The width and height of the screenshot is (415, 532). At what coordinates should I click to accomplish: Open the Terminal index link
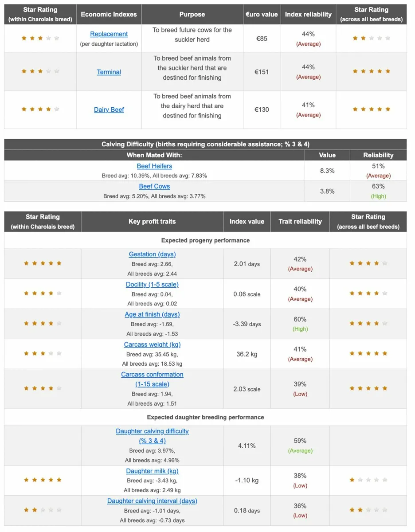(109, 72)
